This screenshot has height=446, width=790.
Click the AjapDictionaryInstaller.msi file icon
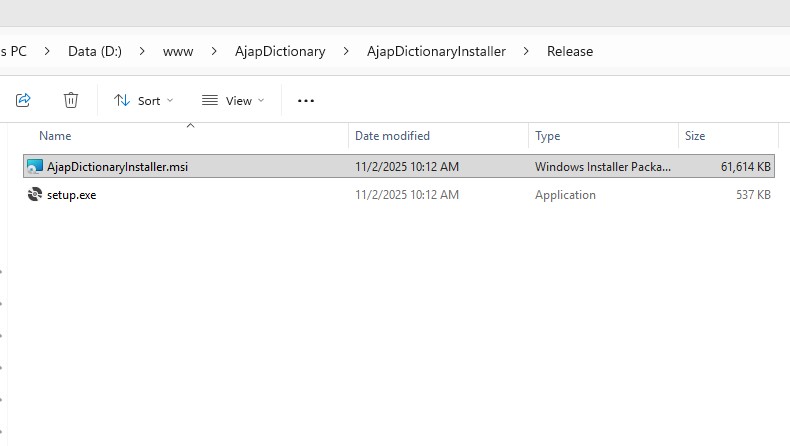click(35, 167)
